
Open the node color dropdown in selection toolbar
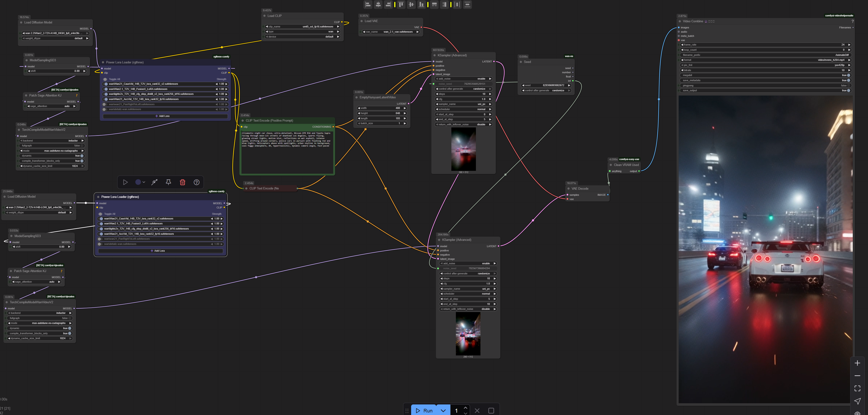(144, 182)
